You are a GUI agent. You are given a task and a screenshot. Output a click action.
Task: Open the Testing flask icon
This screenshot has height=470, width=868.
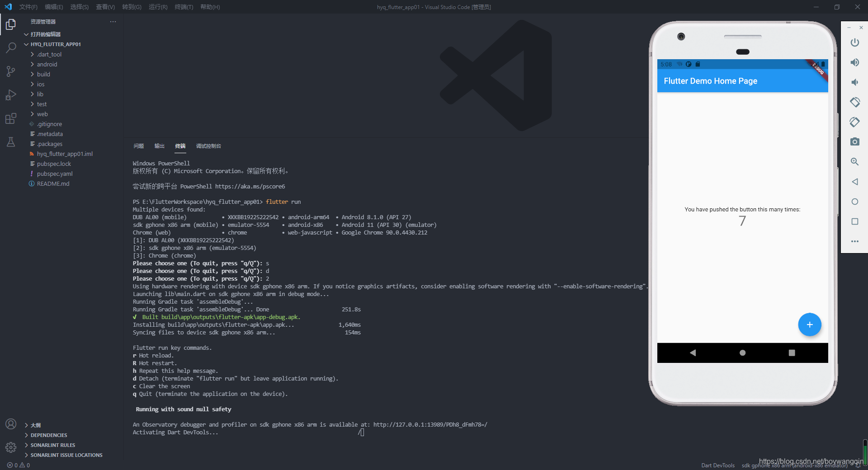pos(11,142)
